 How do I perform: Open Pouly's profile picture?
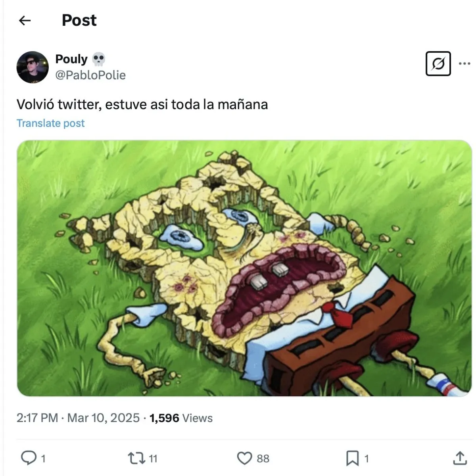coord(33,67)
